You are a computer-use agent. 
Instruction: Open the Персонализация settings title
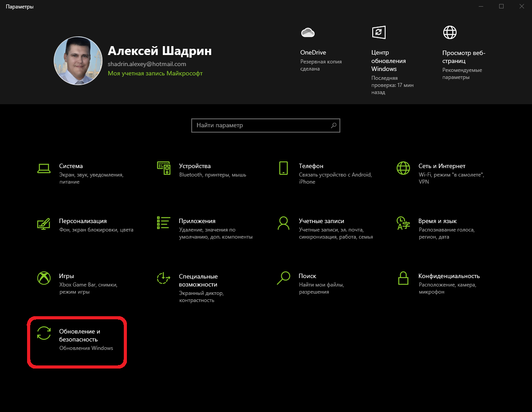pyautogui.click(x=83, y=221)
